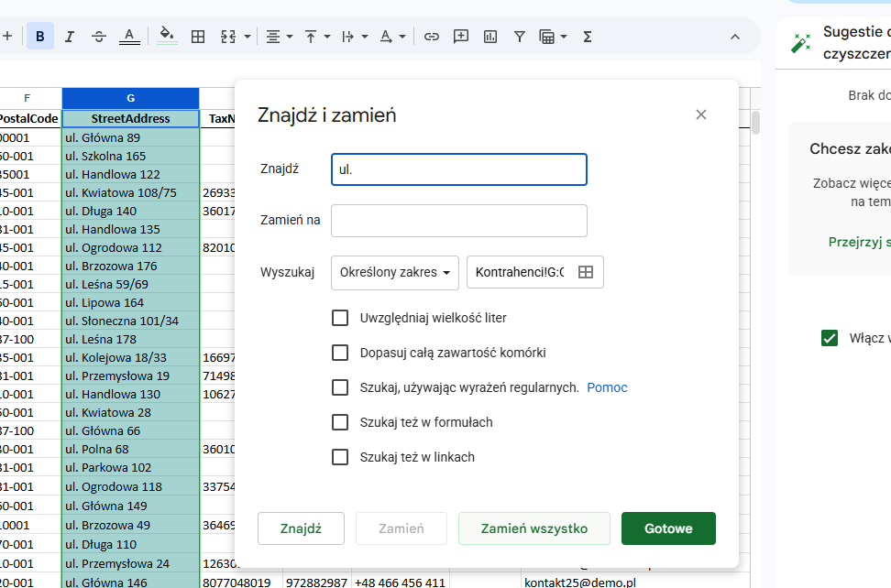Select cell ul. Lipowa 164
The width and height of the screenshot is (891, 588).
pyautogui.click(x=131, y=303)
